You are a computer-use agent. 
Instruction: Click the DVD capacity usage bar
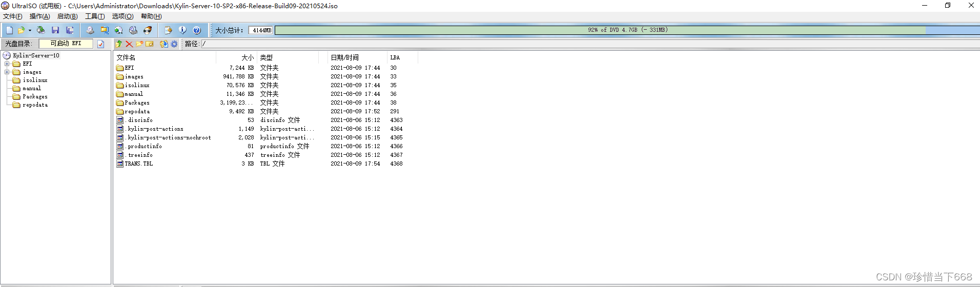[x=627, y=30]
